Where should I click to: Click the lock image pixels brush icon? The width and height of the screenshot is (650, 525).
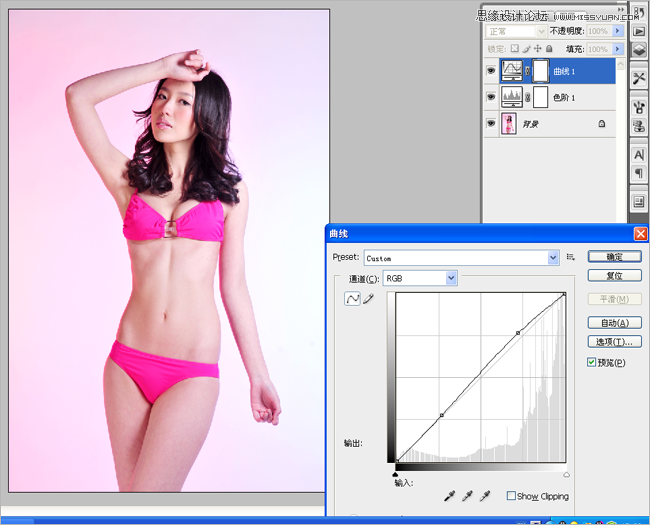pyautogui.click(x=526, y=49)
